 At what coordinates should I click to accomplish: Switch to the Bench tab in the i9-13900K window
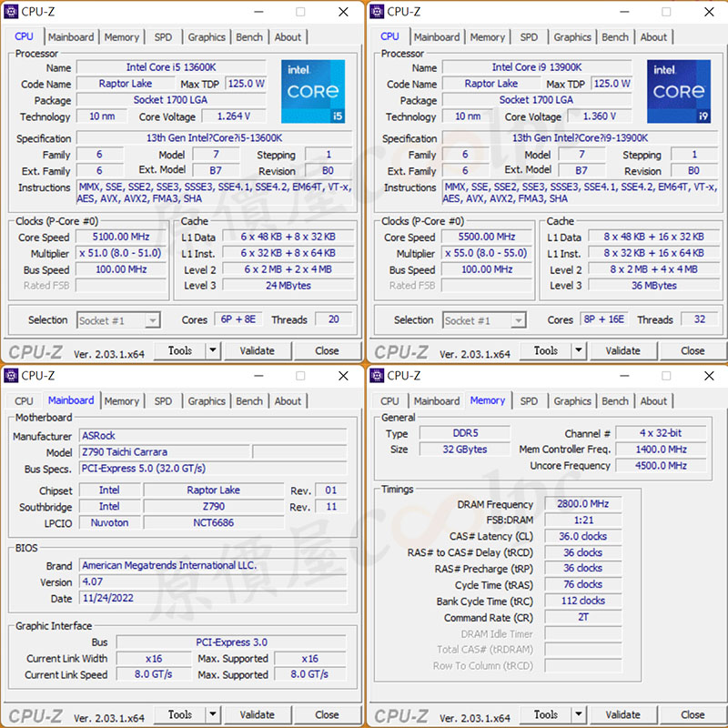[x=615, y=37]
